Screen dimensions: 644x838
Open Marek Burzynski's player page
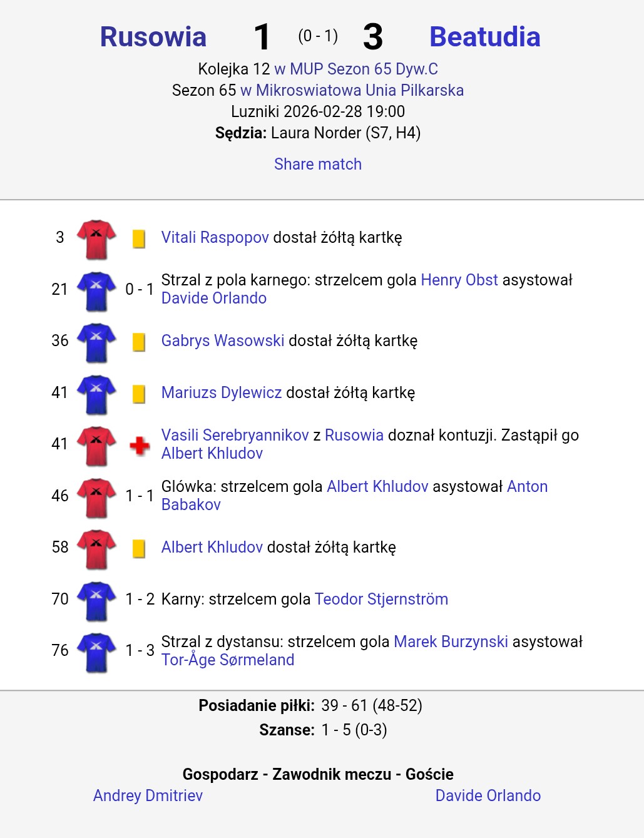(x=451, y=641)
